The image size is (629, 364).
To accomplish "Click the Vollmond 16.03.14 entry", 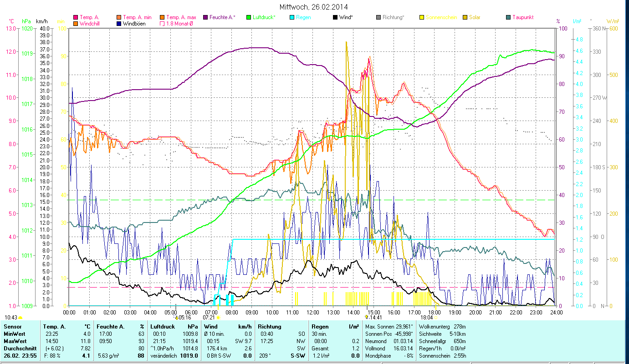I will pyautogui.click(x=389, y=349).
